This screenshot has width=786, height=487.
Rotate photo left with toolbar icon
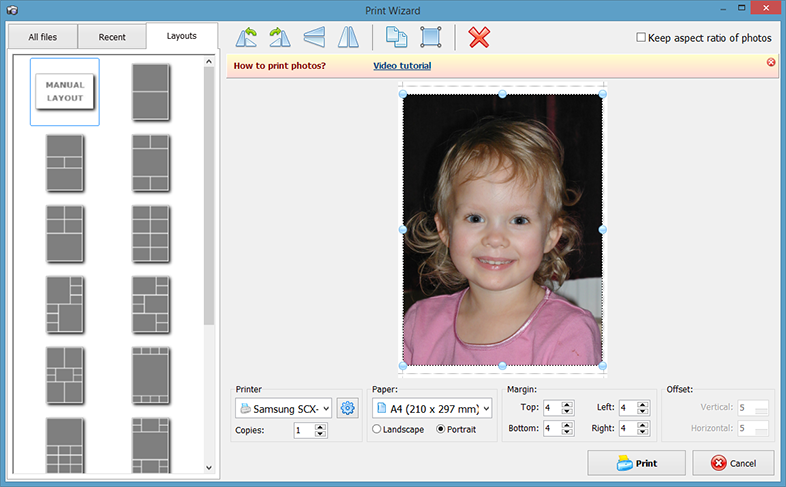246,37
